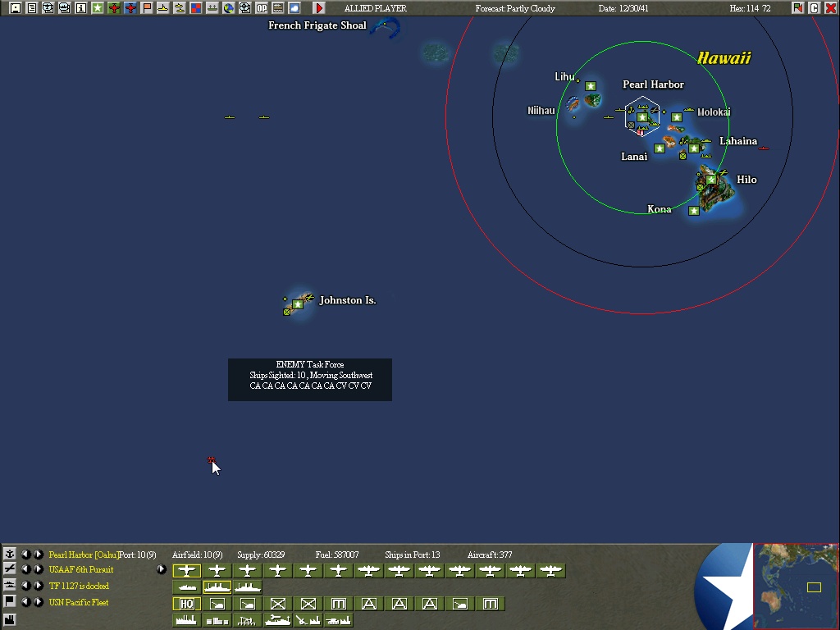Toggle the red and blue checkered toolbar icon
This screenshot has height=630, width=840.
[196, 8]
